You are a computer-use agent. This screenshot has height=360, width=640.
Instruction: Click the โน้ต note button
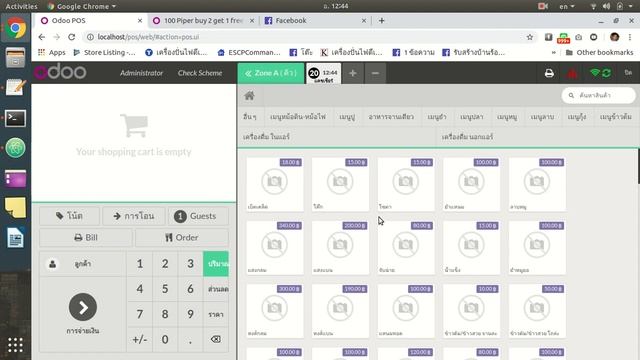tap(69, 216)
